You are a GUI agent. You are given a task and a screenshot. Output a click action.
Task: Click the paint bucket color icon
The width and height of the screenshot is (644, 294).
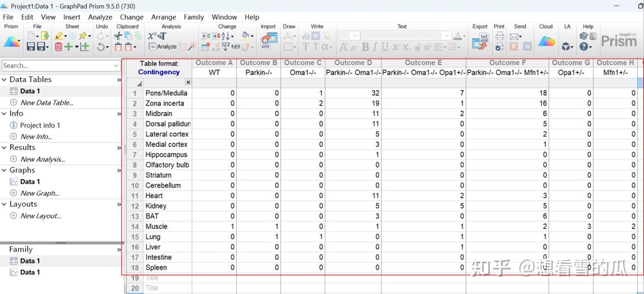(246, 36)
